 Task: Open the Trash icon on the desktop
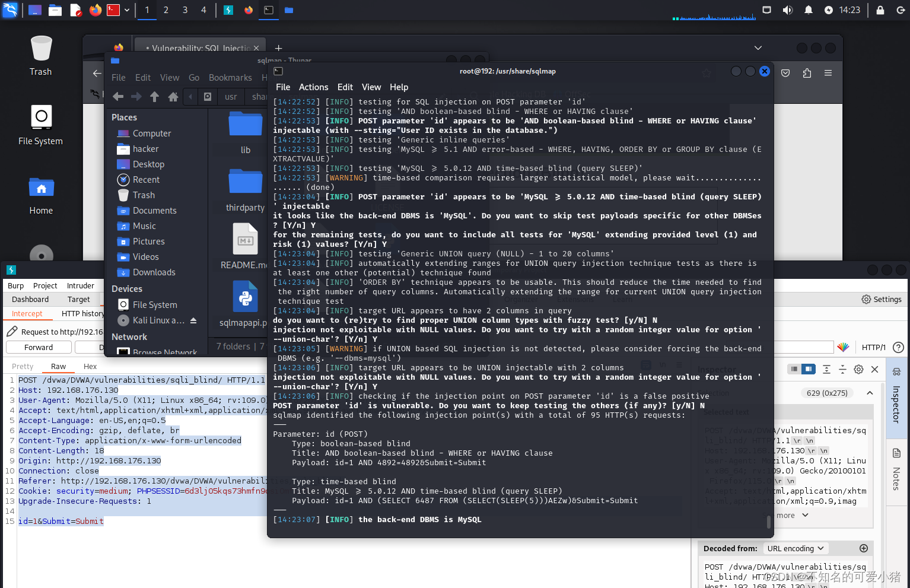click(41, 55)
